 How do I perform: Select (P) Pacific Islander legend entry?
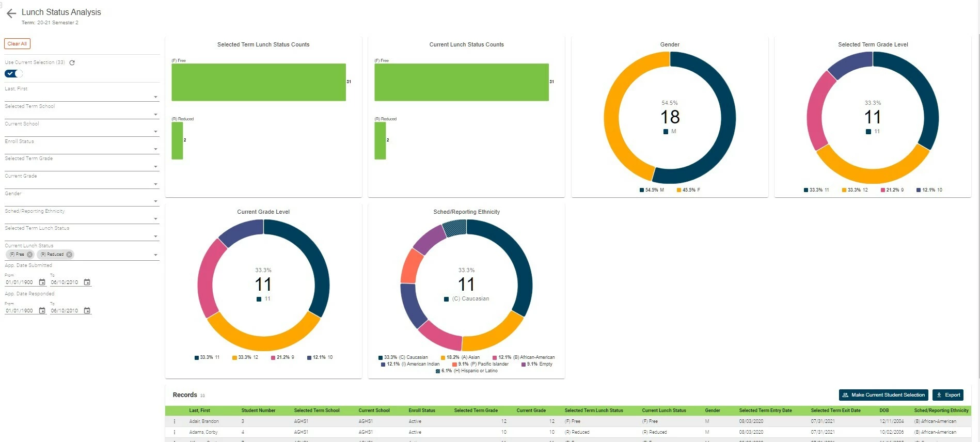481,364
